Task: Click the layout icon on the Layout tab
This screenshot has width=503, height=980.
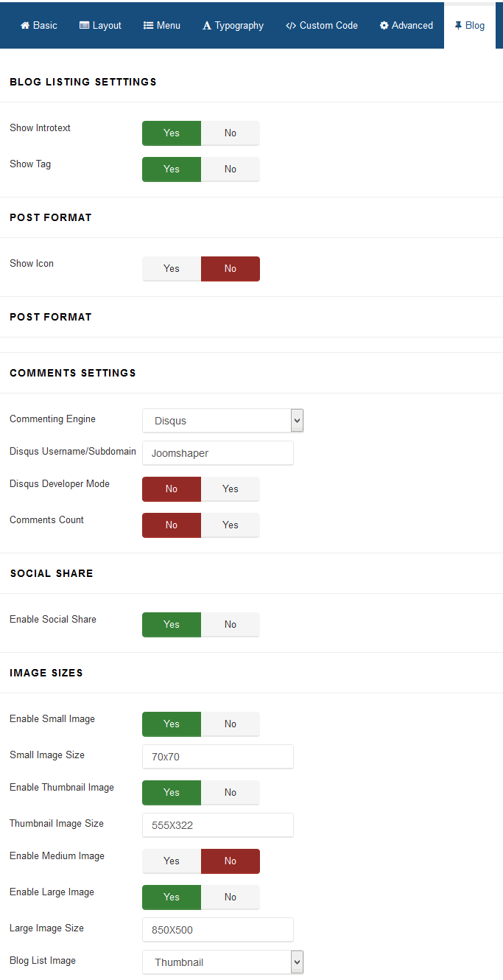Action: coord(83,25)
